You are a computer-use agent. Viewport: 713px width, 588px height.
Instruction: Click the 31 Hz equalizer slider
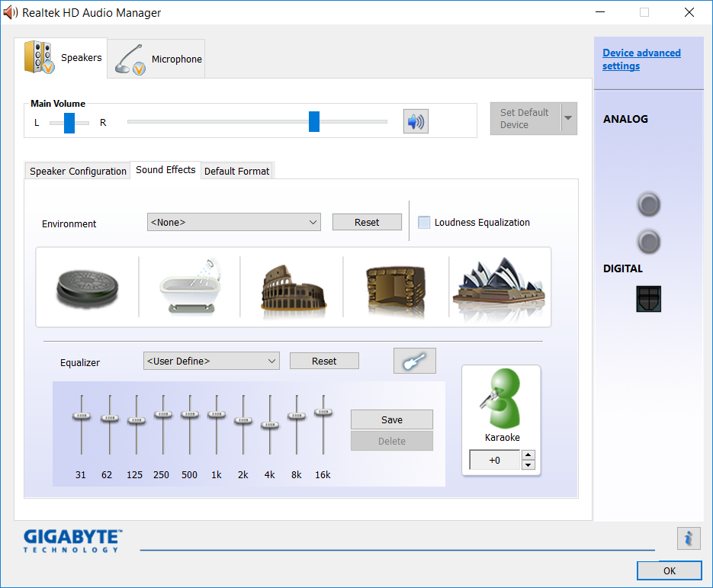[x=82, y=416]
